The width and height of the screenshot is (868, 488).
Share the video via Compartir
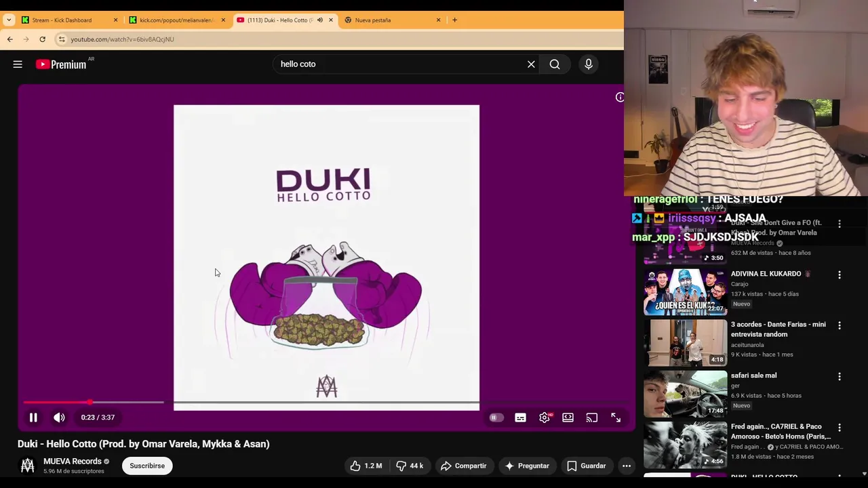pos(463,466)
